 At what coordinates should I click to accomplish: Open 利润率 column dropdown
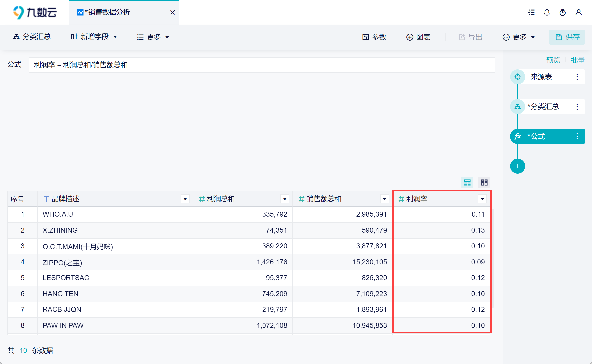(482, 199)
